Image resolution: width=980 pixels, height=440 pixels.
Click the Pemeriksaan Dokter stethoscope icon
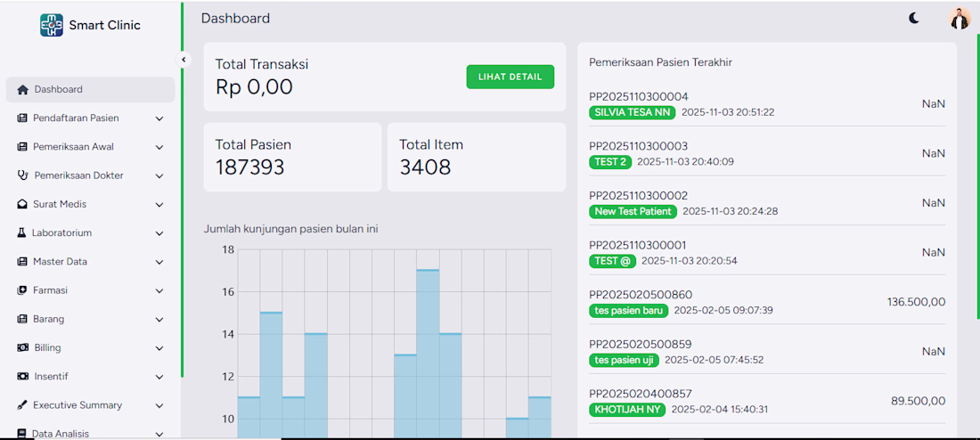[x=22, y=175]
